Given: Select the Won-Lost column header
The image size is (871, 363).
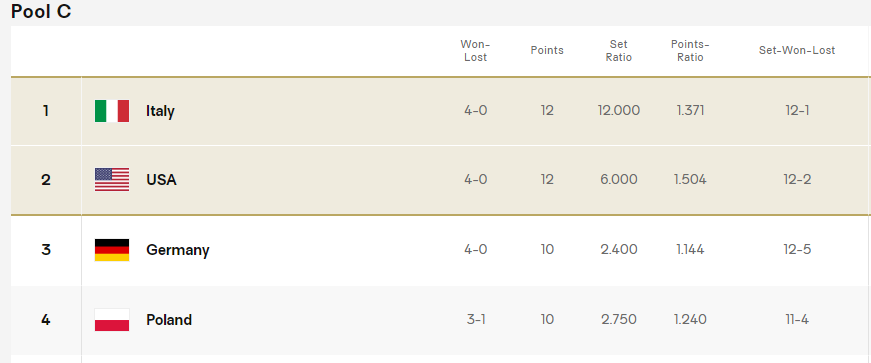Looking at the screenshot, I should point(475,51).
